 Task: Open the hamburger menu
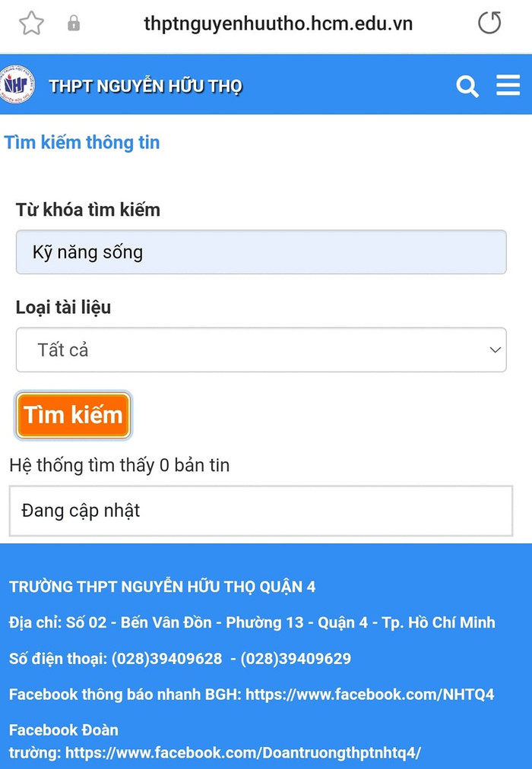508,86
